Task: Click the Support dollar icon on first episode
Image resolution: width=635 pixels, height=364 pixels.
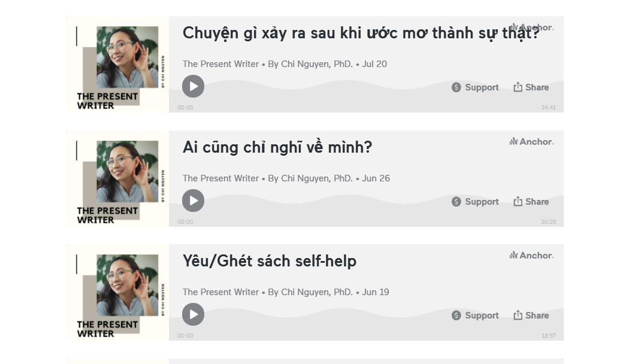Action: click(455, 87)
